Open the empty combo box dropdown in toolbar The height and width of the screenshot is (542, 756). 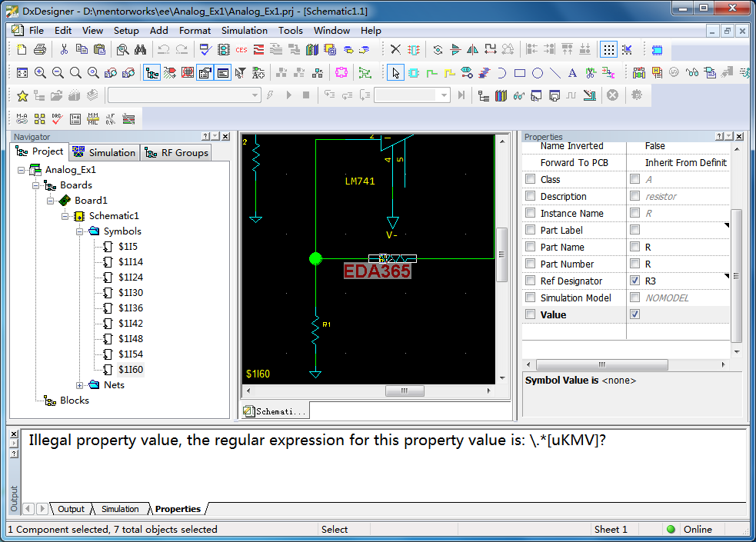[255, 95]
